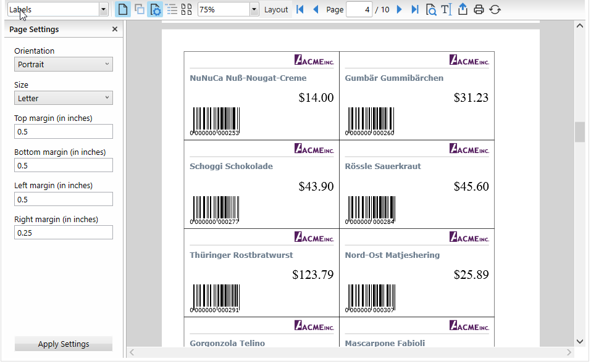591x364 pixels.
Task: Refresh the report
Action: coord(495,9)
